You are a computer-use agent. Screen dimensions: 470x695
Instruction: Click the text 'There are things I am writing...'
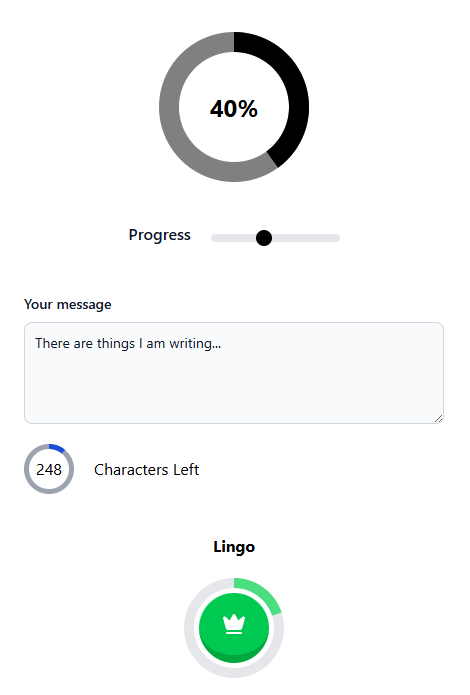128,344
